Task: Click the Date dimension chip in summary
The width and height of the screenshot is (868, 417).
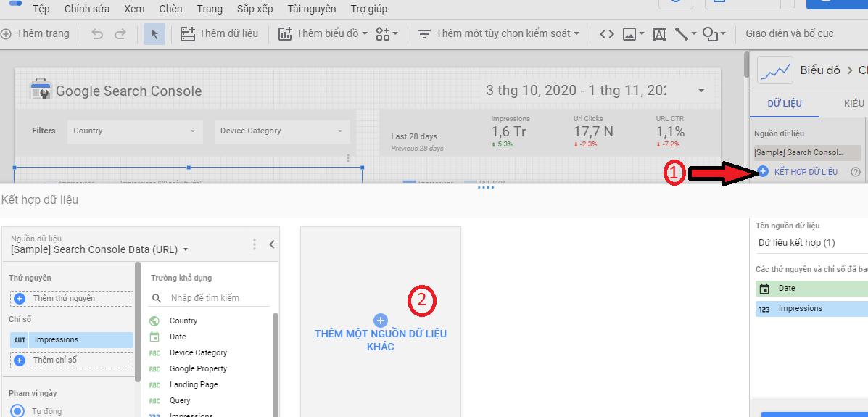Action: (x=811, y=289)
